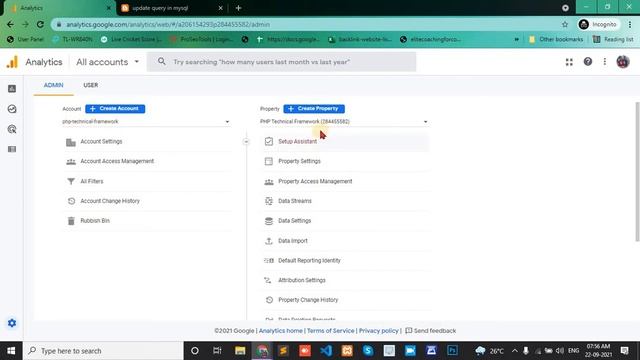Open the All accounts dropdown
Screen dimensions: 640x360
[x=108, y=62]
